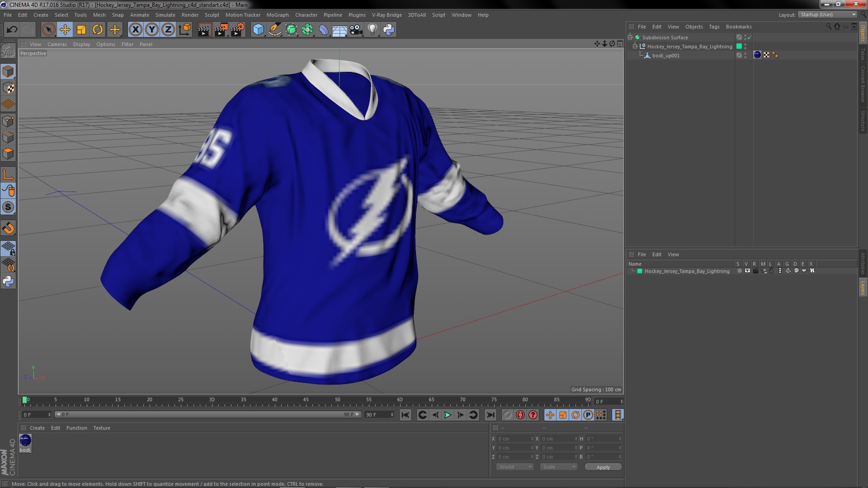
Task: Toggle Enable Snap magnet icon
Action: pos(8,228)
